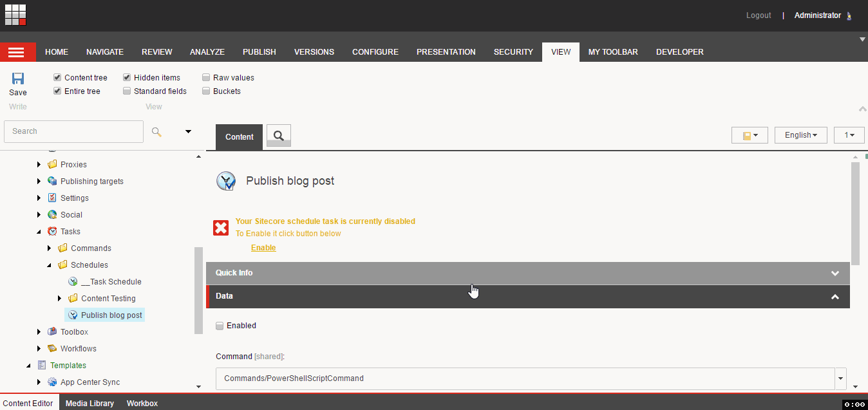The image size is (868, 410).
Task: Click in the Search input field
Action: (73, 131)
